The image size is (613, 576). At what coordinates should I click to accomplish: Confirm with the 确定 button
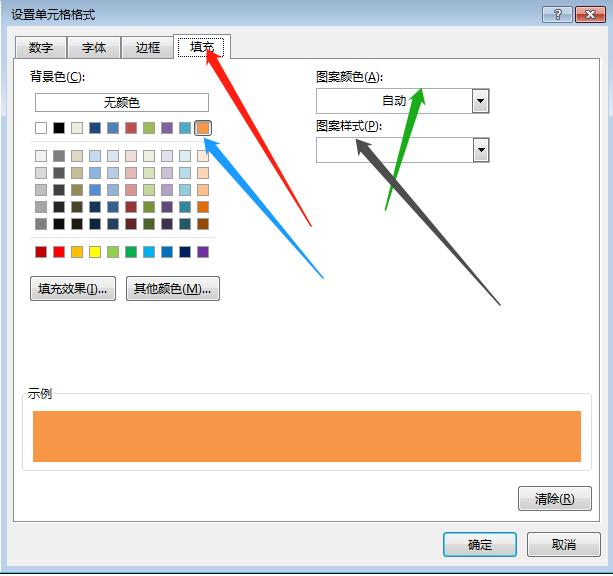[480, 544]
